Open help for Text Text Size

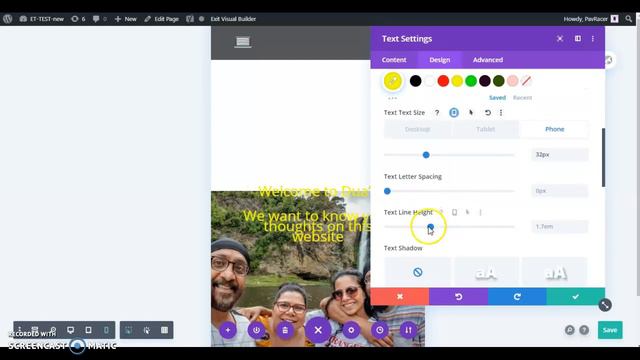[x=437, y=113]
